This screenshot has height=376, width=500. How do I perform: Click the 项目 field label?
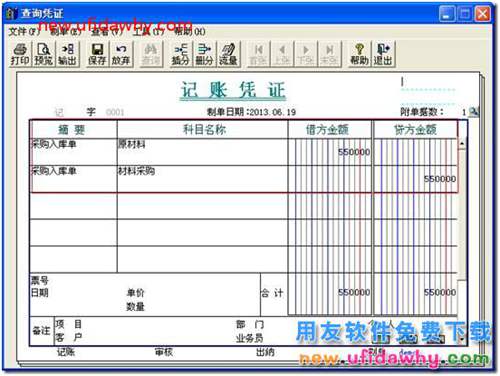(68, 324)
